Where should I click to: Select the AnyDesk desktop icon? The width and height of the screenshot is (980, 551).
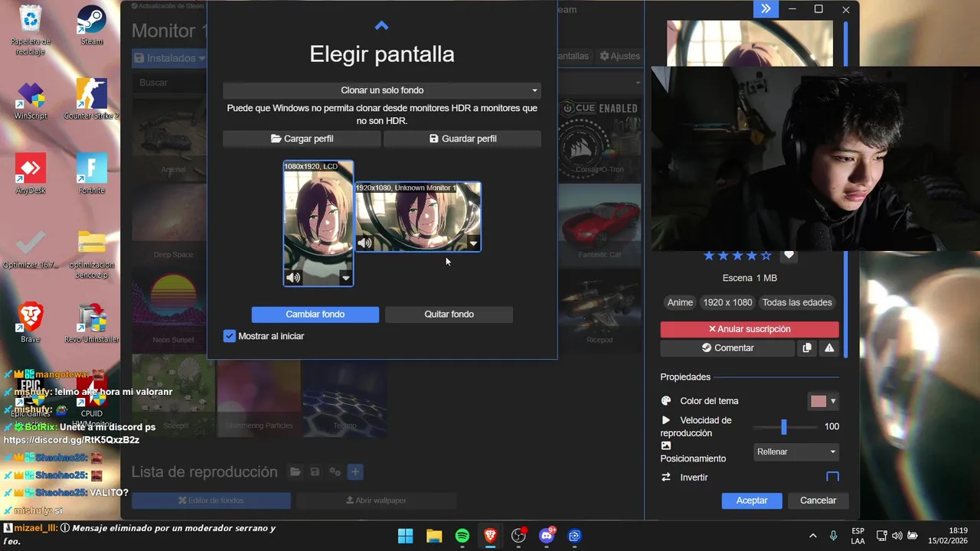click(x=31, y=174)
